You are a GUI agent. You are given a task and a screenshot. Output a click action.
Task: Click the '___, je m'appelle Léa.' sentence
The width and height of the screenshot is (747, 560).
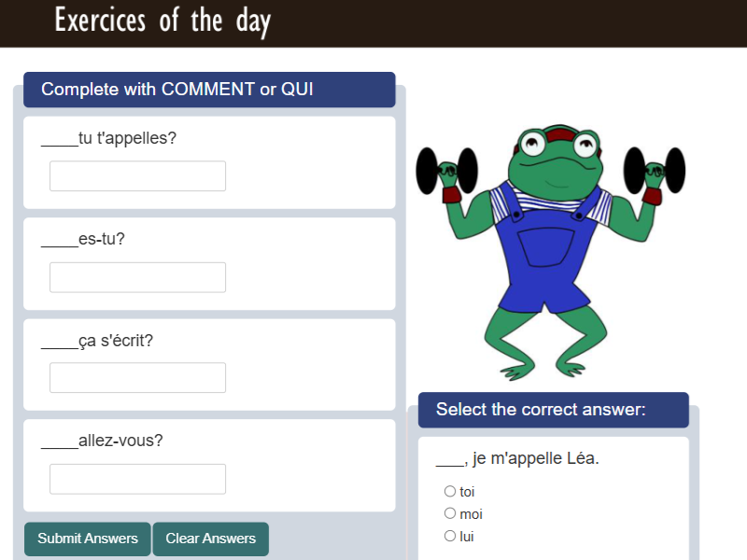coord(517,459)
